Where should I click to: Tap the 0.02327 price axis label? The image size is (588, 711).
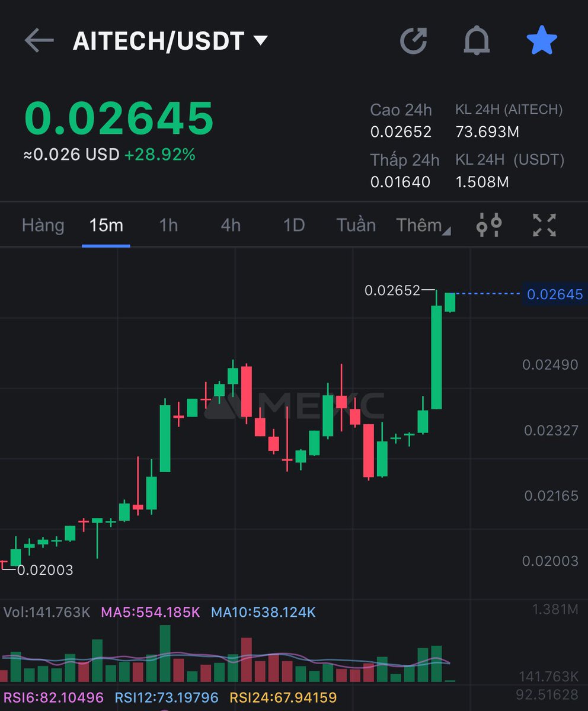click(551, 430)
